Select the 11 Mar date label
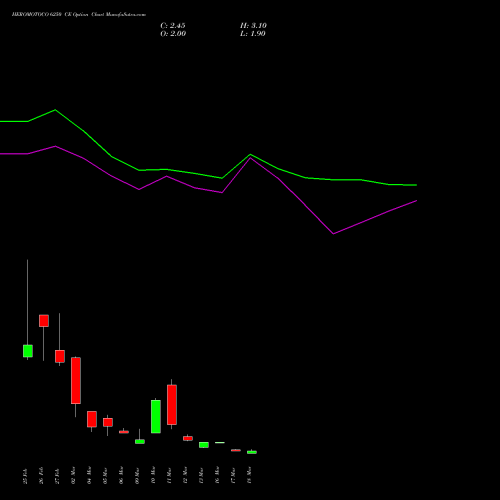 point(170,475)
